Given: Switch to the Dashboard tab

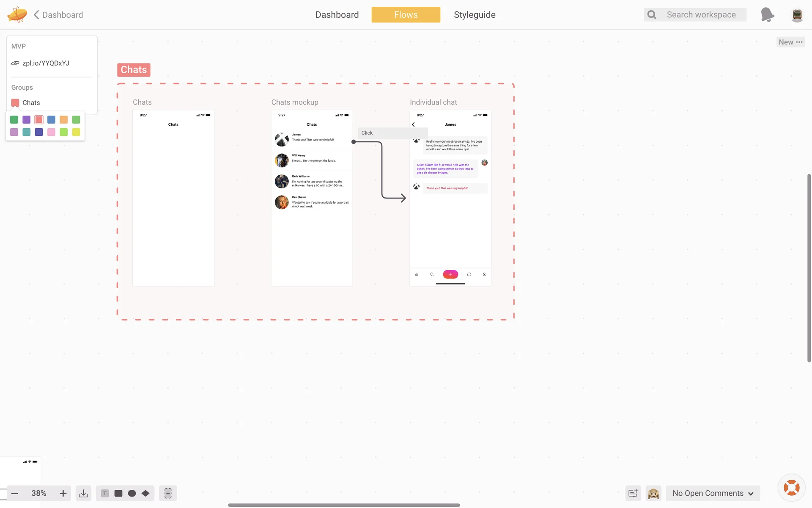Looking at the screenshot, I should click(x=337, y=15).
